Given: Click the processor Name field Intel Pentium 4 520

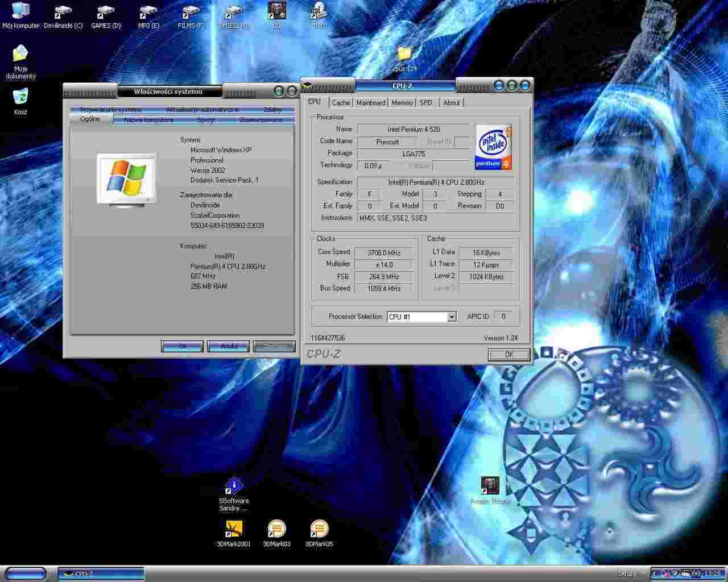Looking at the screenshot, I should click(x=413, y=130).
